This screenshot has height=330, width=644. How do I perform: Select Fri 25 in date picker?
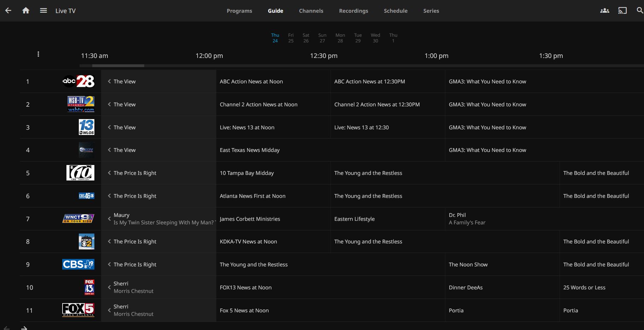pyautogui.click(x=291, y=38)
